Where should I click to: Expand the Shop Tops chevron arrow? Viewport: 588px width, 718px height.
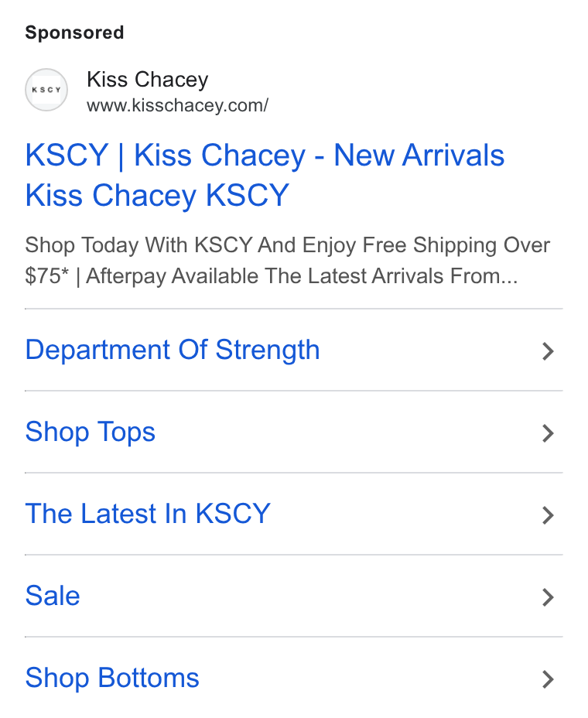point(549,433)
